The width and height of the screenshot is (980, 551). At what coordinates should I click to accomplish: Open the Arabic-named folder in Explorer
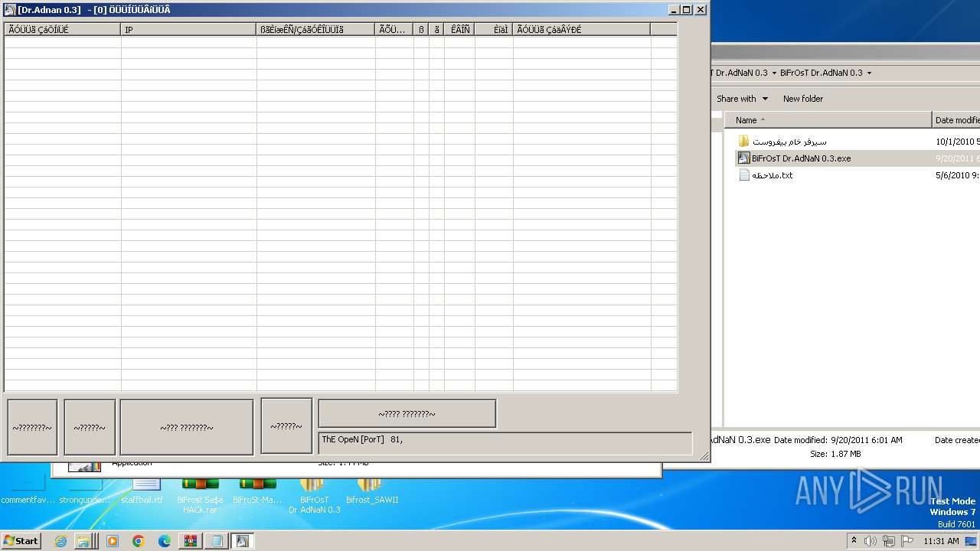(x=789, y=142)
